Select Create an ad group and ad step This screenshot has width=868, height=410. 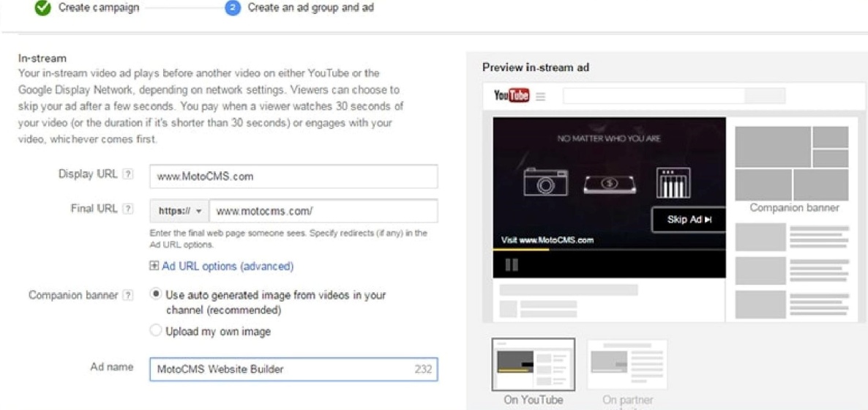point(310,8)
